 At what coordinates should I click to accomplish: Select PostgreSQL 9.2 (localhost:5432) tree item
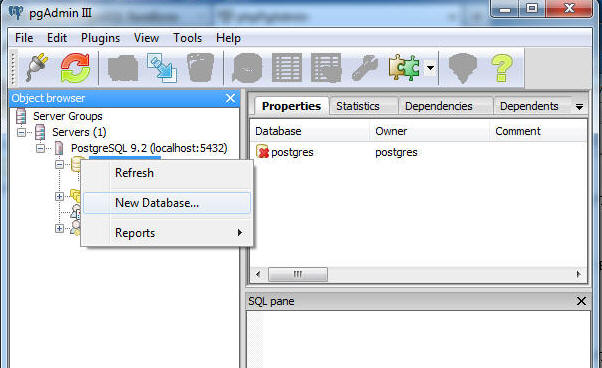tap(149, 148)
